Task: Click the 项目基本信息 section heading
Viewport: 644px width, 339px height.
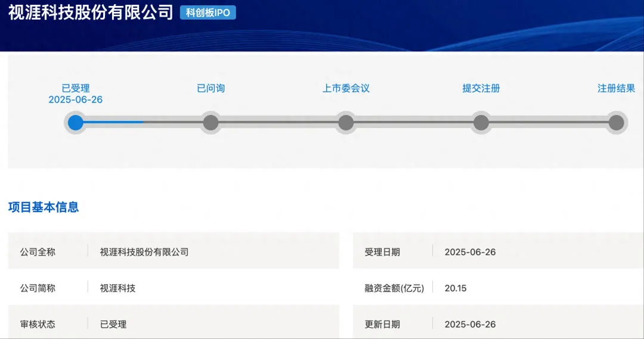Action: pos(44,207)
